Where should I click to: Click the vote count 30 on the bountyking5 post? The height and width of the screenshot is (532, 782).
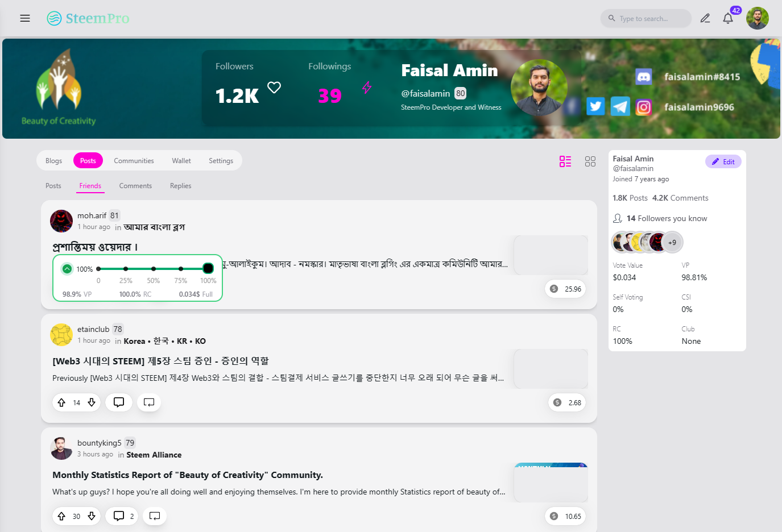point(76,516)
